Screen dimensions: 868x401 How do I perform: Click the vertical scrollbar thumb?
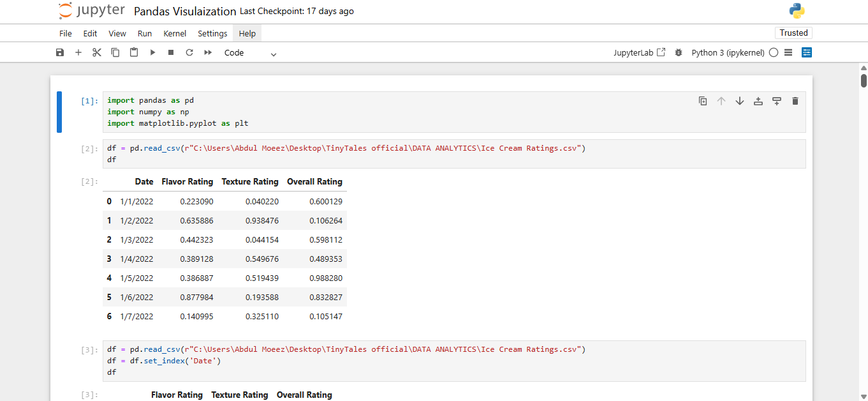coord(864,80)
